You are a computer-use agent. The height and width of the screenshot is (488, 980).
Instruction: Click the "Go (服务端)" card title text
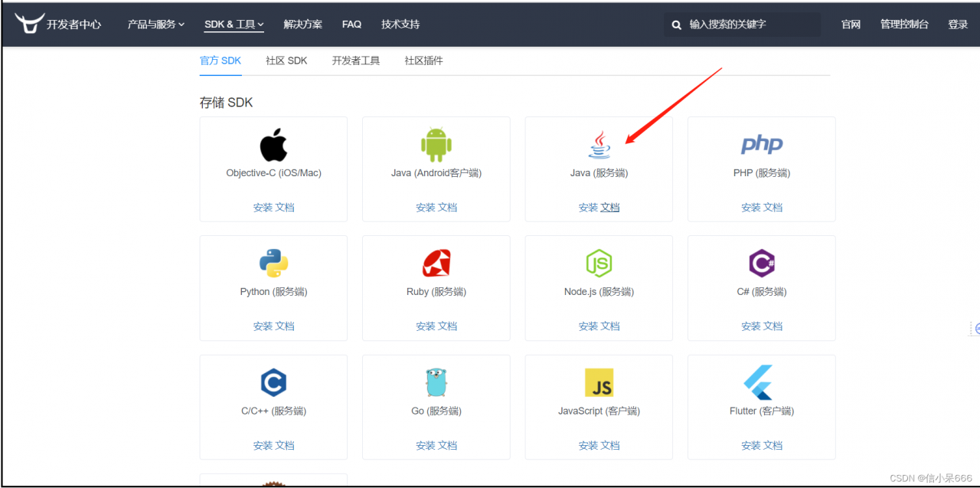pyautogui.click(x=436, y=411)
